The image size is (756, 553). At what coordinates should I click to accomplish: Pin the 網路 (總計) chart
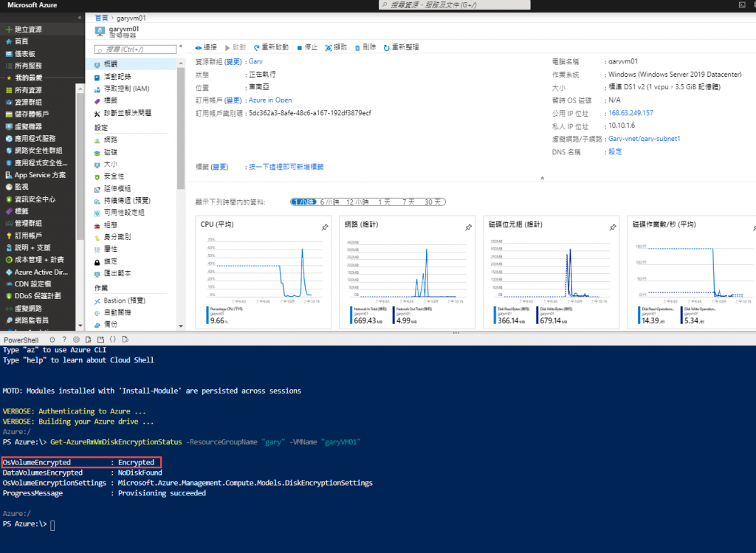469,227
